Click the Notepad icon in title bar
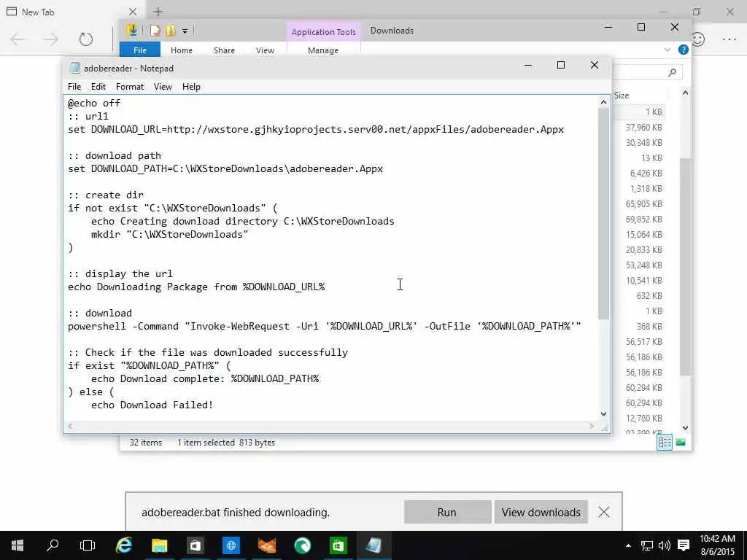 (x=74, y=68)
